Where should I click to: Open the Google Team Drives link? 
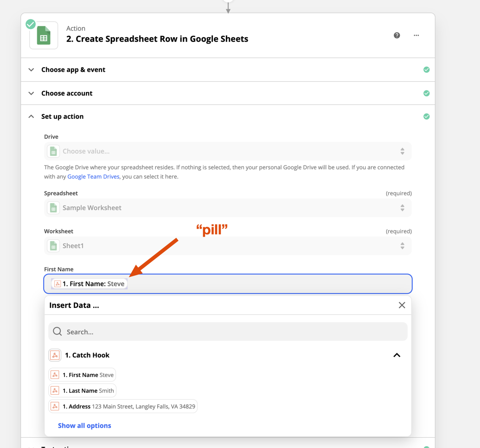93,177
